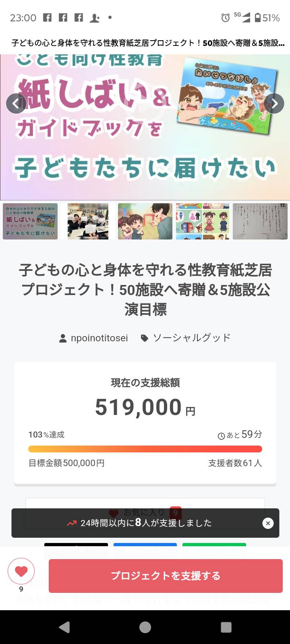This screenshot has height=644, width=290.
Task: Tap the heart favorite icon at bottom
Action: pyautogui.click(x=21, y=572)
